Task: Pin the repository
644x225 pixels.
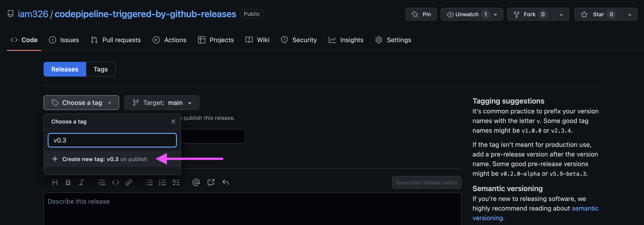Action: [421, 14]
